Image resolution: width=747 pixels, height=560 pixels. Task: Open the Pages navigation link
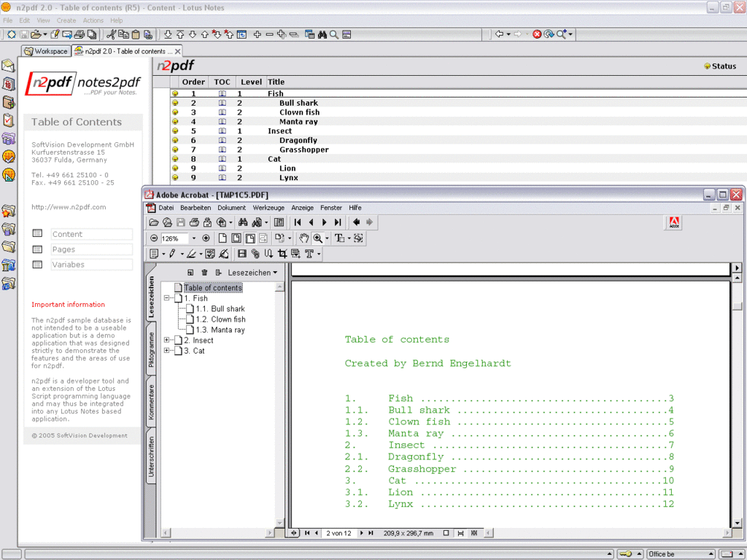(91, 249)
